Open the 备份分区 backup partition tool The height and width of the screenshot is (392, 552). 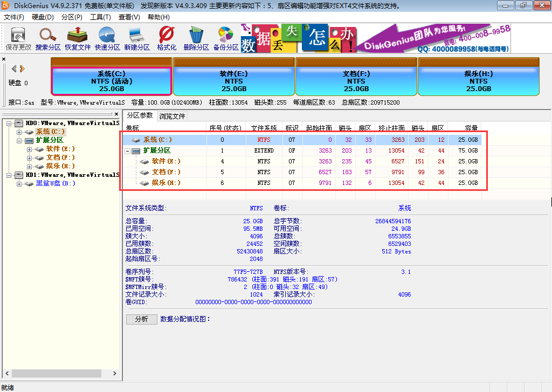pyautogui.click(x=226, y=38)
